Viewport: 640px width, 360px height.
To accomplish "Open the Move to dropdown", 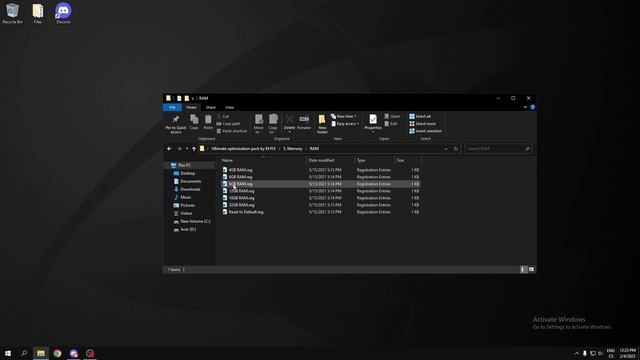I will (x=259, y=124).
